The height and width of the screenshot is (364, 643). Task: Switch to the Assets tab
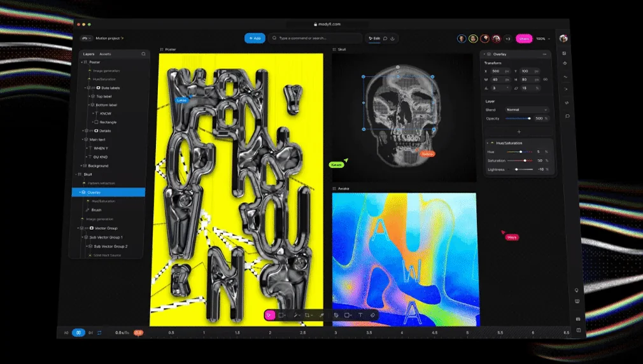(105, 54)
